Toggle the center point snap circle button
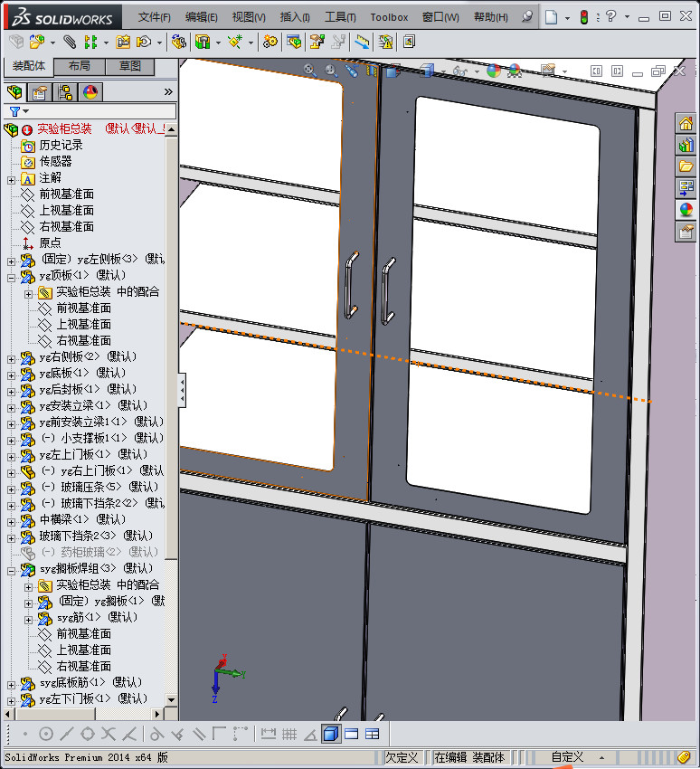This screenshot has width=700, height=769. pyautogui.click(x=45, y=734)
